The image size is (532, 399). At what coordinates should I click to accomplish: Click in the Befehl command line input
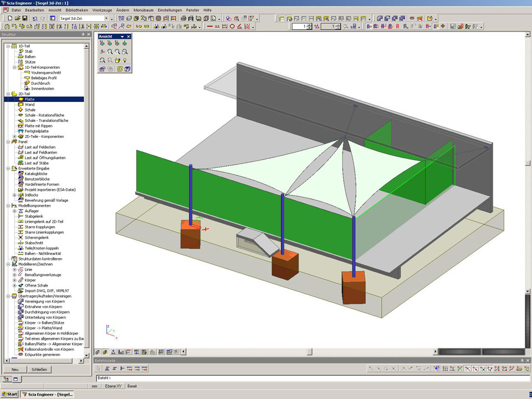point(310,378)
